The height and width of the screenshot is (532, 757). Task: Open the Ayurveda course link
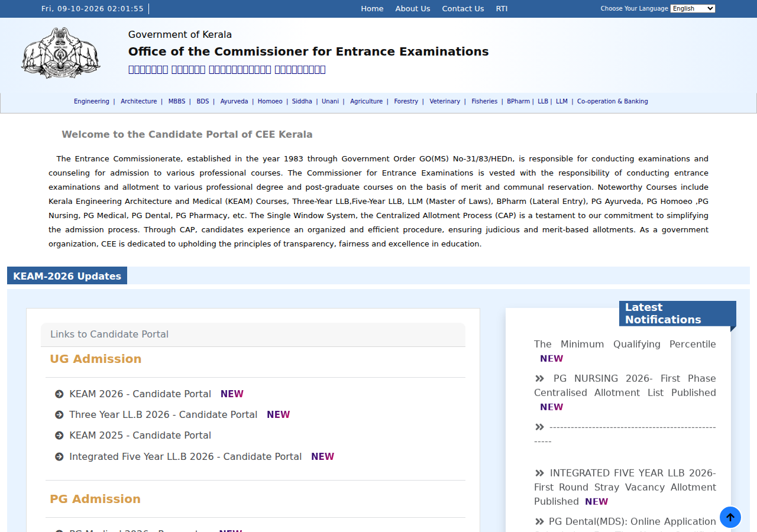[x=234, y=102]
